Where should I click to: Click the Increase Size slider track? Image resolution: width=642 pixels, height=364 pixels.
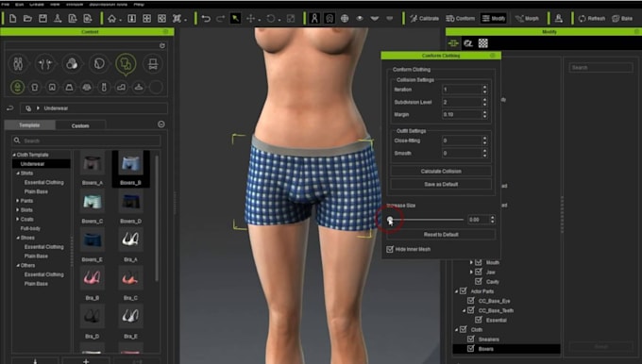click(x=426, y=220)
